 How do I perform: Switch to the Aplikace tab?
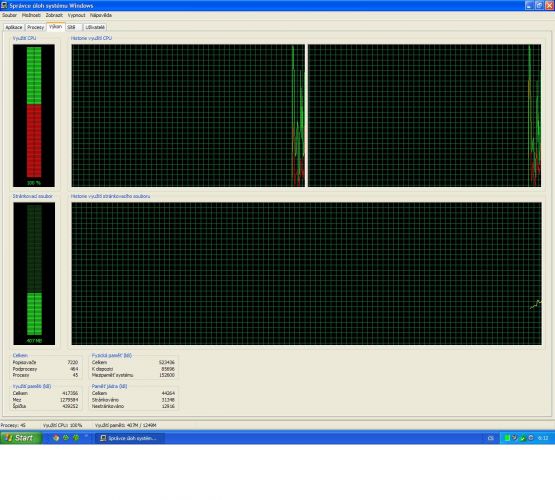[x=14, y=27]
